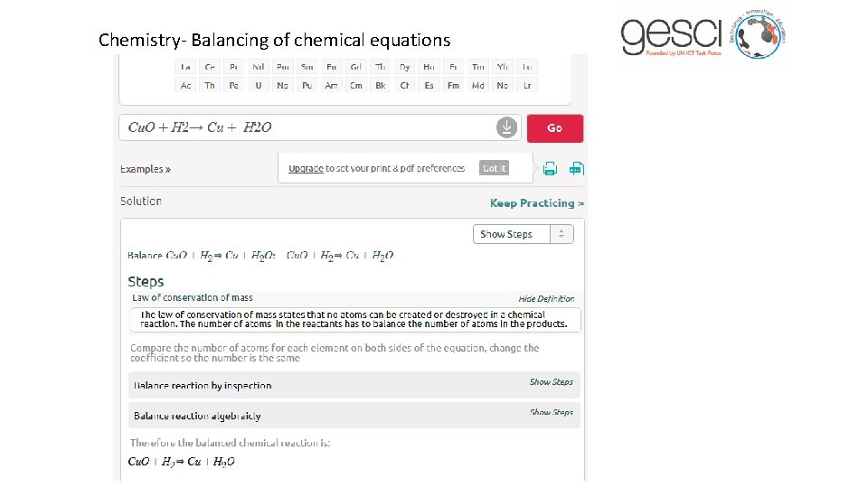
Task: Expand the Examples link
Action: pyautogui.click(x=146, y=169)
